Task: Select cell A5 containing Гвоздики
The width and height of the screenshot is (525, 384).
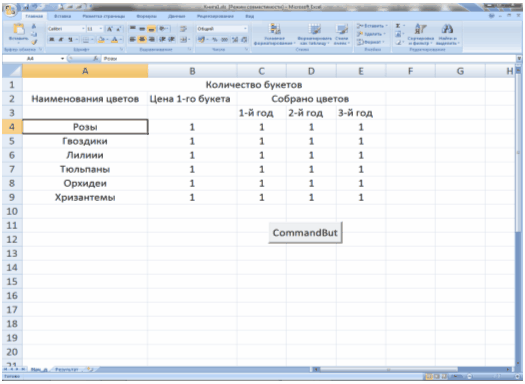Action: (x=85, y=141)
